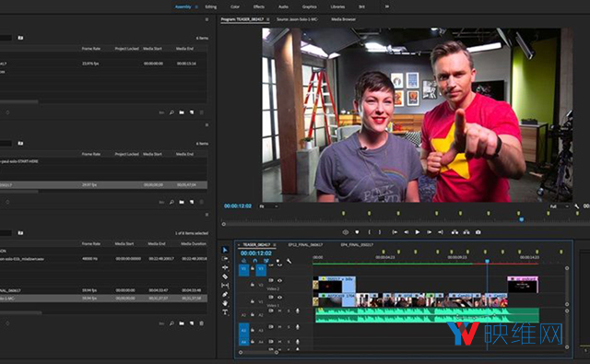Click timeline timecode 00:00:12:02
This screenshot has width=590, height=364.
click(256, 253)
